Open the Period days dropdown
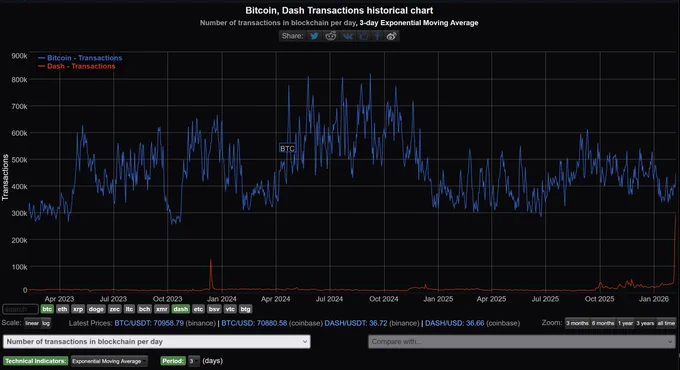 [x=193, y=361]
